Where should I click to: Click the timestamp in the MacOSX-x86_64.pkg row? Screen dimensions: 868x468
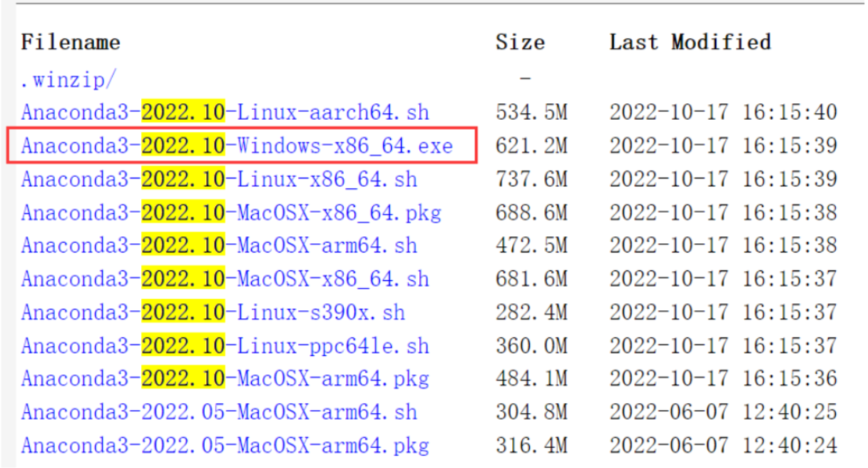[x=723, y=213]
